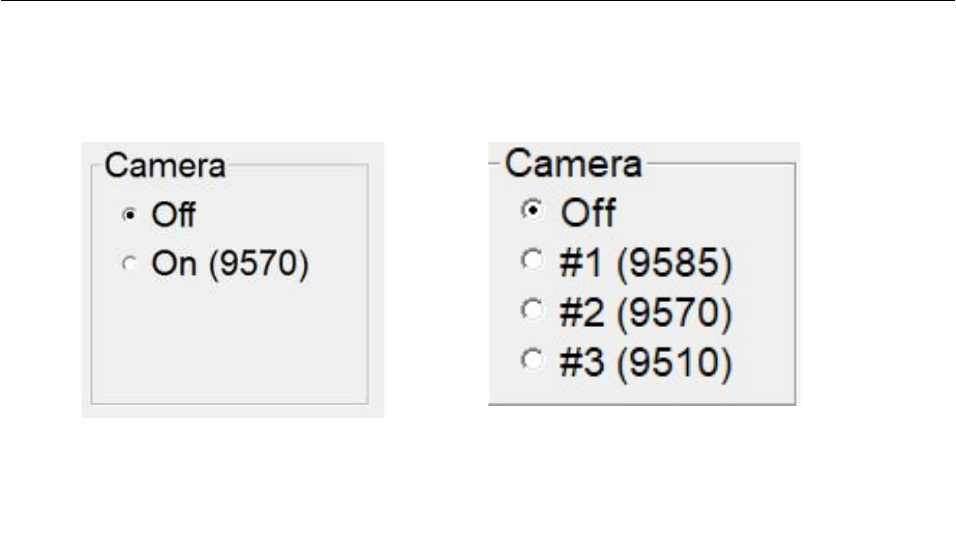The image size is (956, 560).
Task: Click the Off label text above On (9570)
Action: click(172, 215)
